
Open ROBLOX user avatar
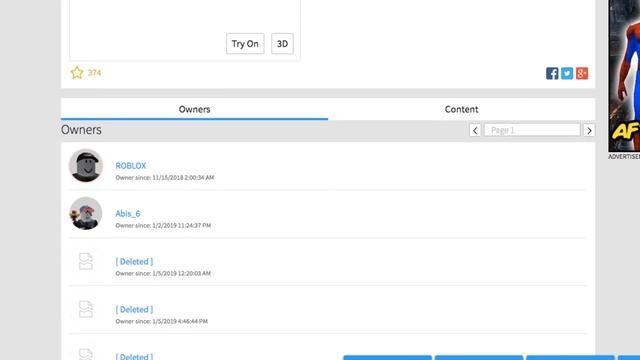(86, 165)
